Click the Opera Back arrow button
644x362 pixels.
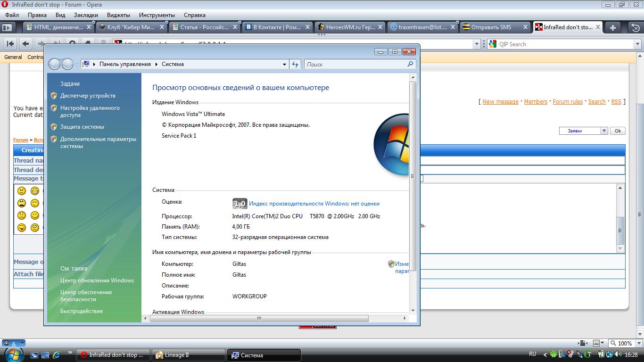click(x=25, y=44)
